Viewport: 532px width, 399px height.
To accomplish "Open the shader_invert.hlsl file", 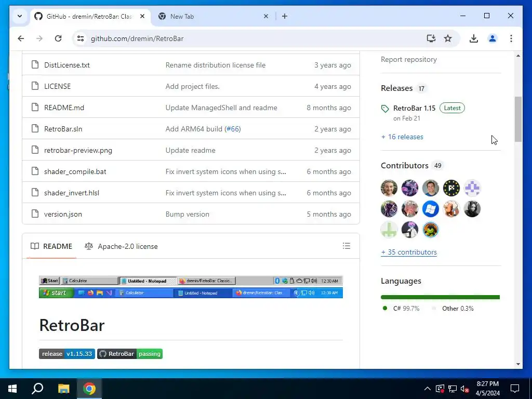I will click(x=72, y=193).
